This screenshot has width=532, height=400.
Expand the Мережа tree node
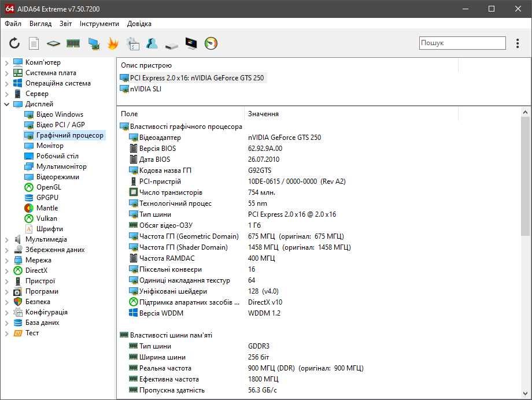click(6, 260)
